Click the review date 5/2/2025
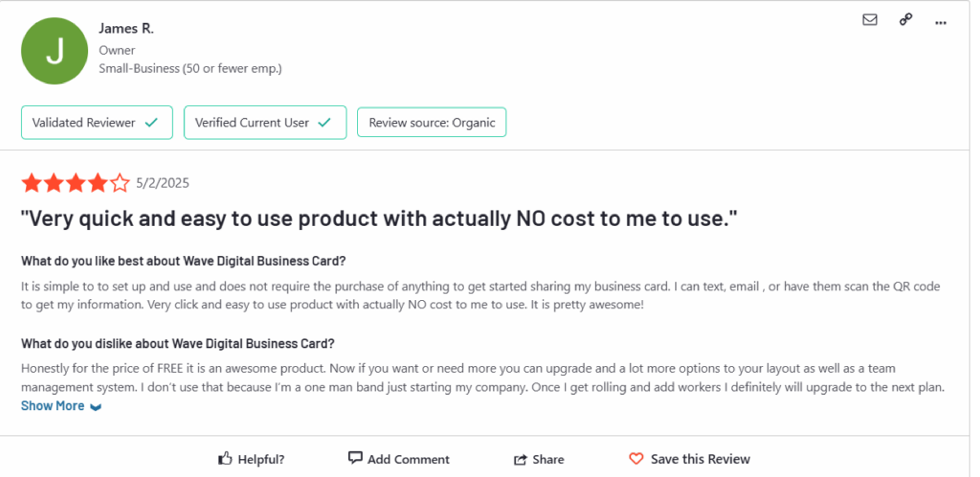 pyautogui.click(x=162, y=183)
